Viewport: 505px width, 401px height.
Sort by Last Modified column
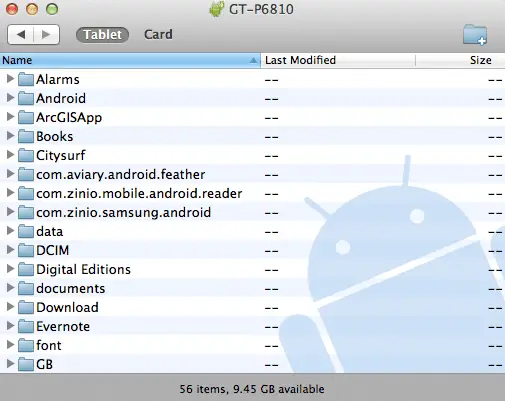[338, 60]
